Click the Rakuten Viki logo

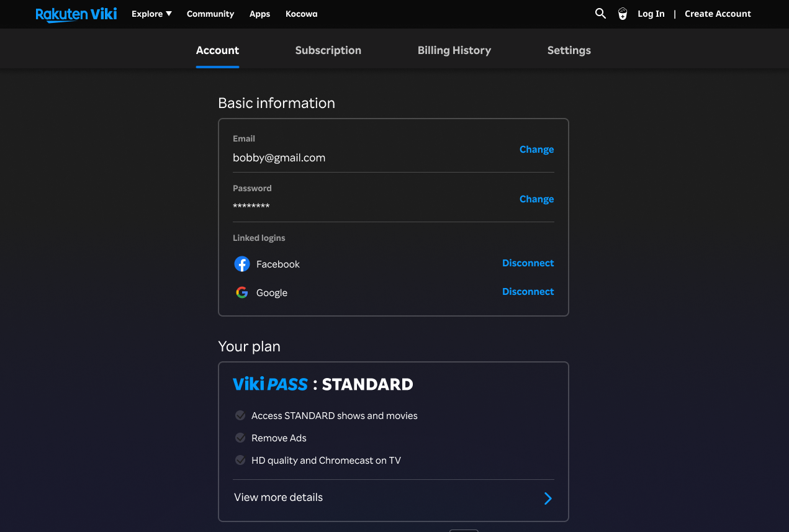[x=76, y=14]
